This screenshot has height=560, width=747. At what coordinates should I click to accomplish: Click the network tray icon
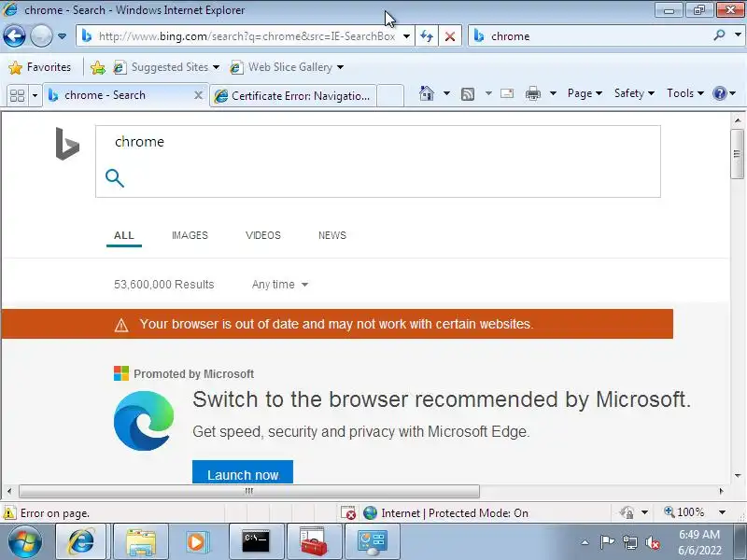(x=629, y=542)
